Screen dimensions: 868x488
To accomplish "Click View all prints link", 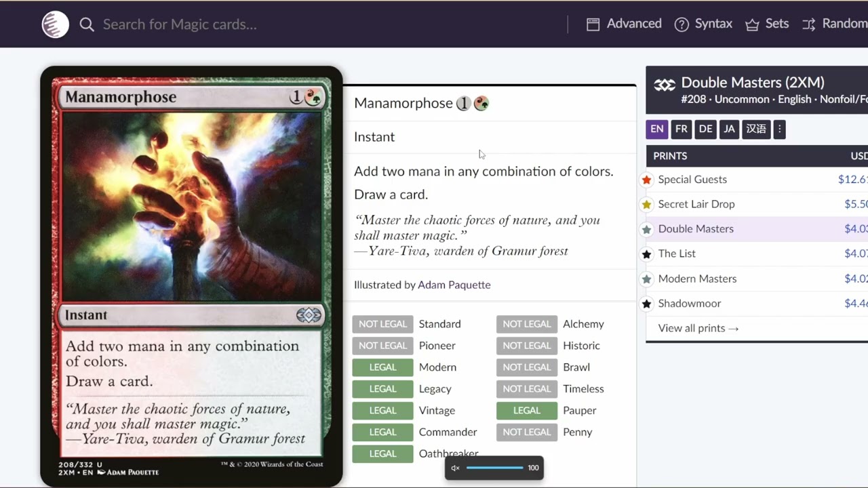I will point(698,328).
